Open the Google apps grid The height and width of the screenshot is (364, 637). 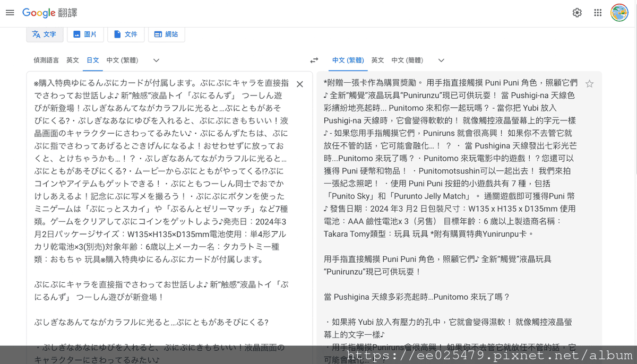[598, 13]
